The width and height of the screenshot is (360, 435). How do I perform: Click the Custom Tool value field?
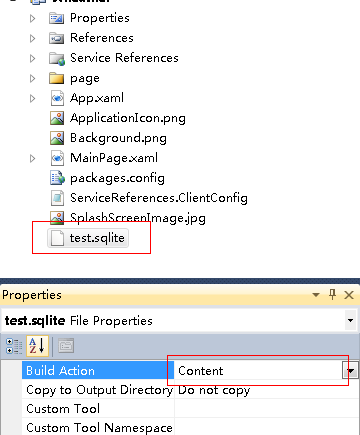[266, 409]
